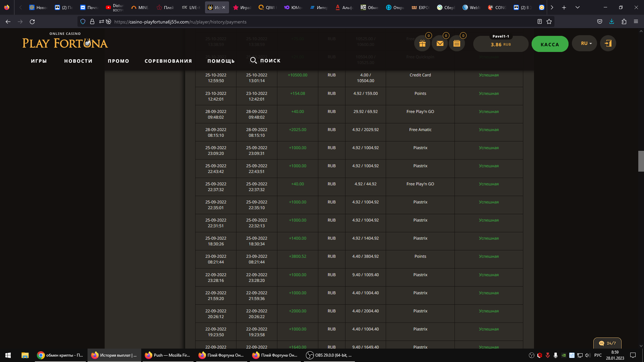Open the 24/7 live chat widget
The width and height of the screenshot is (644, 362).
(x=607, y=343)
